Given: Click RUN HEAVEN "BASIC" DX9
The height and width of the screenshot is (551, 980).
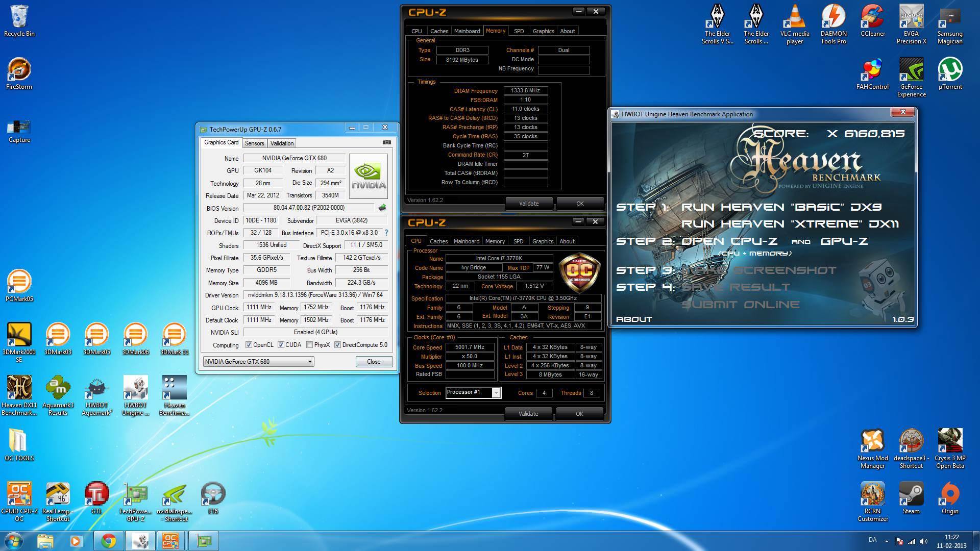Looking at the screenshot, I should coord(781,207).
